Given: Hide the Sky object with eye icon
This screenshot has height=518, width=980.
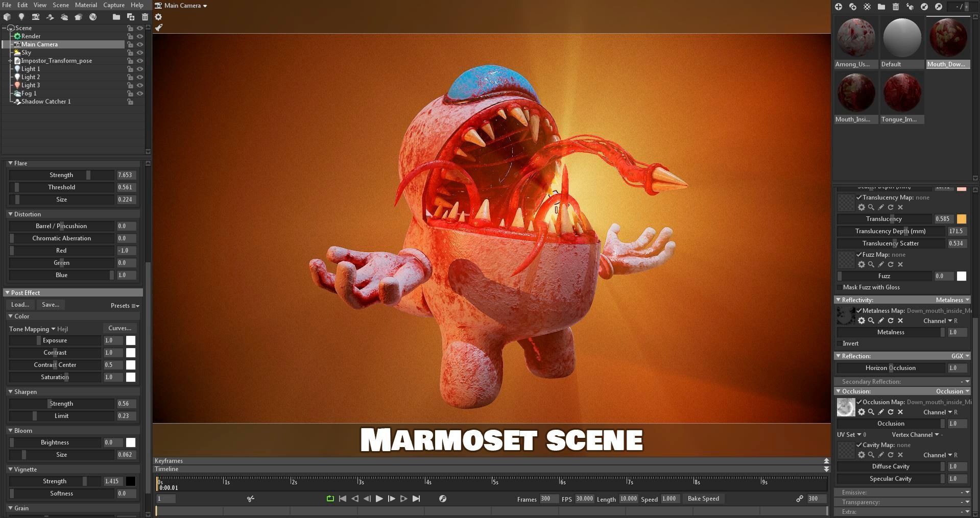Looking at the screenshot, I should coord(140,53).
